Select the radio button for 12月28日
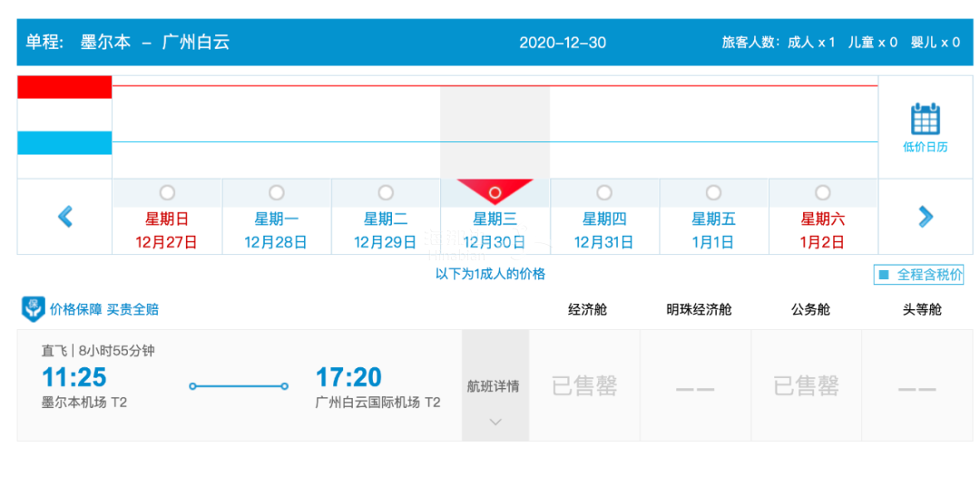 coord(276,193)
